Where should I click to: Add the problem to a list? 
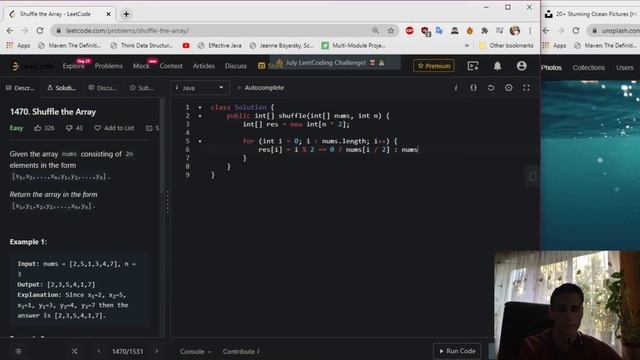(x=114, y=128)
